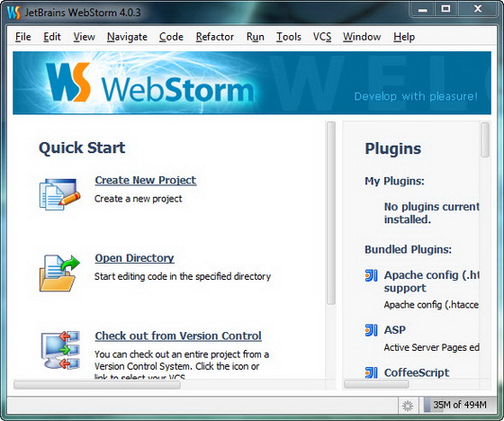Click the CoffeeScript plugin name
The width and height of the screenshot is (504, 421).
[x=417, y=372]
